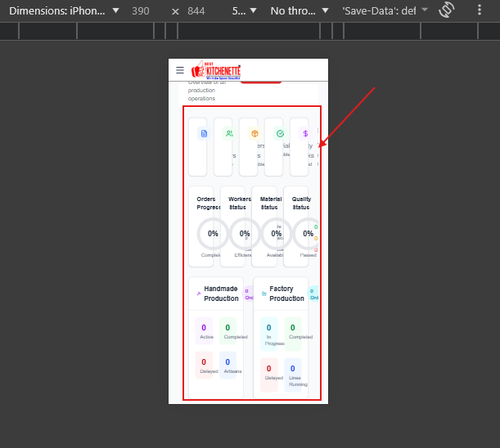This screenshot has width=500, height=448.
Task: Click the blue document icon card
Action: (x=198, y=147)
